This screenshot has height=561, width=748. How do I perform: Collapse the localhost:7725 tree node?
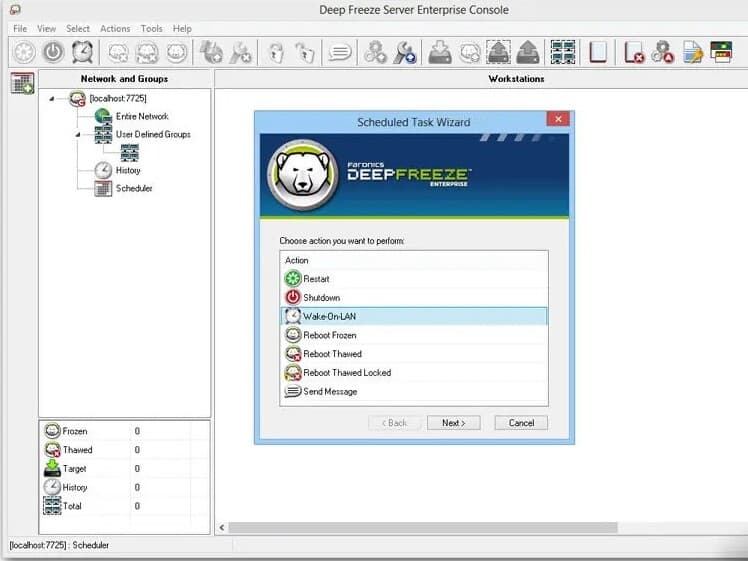(52, 98)
